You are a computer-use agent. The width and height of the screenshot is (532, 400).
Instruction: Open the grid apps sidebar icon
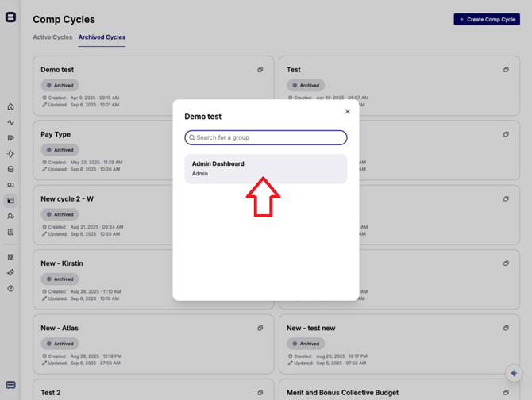(x=10, y=257)
